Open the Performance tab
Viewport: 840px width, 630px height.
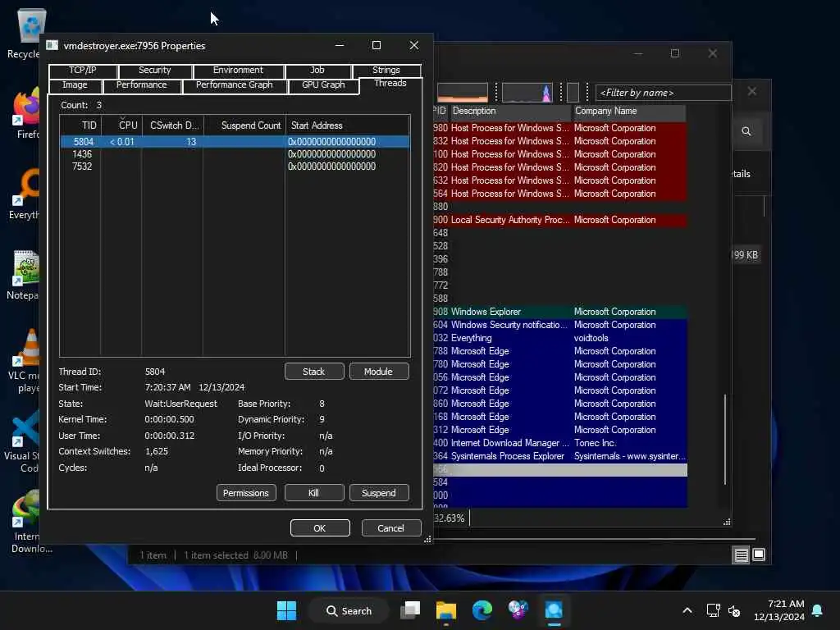point(141,85)
